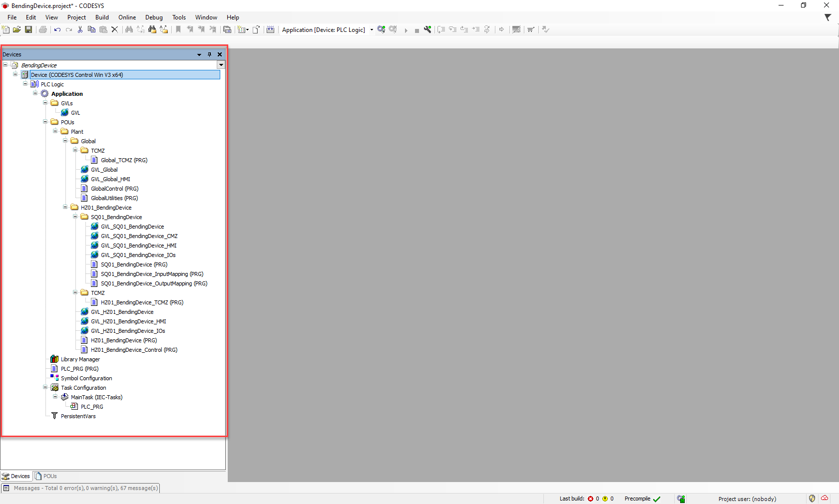Open Library Manager

(x=80, y=359)
